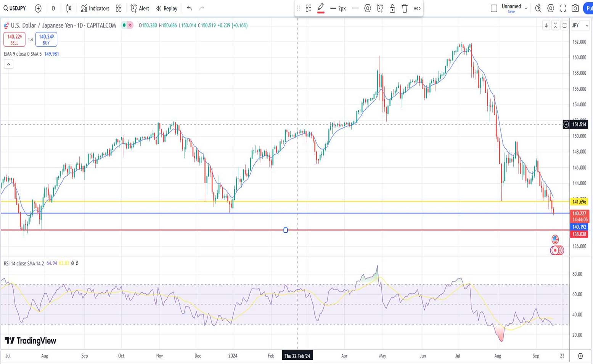Toggle the market open status indicator

124,25
